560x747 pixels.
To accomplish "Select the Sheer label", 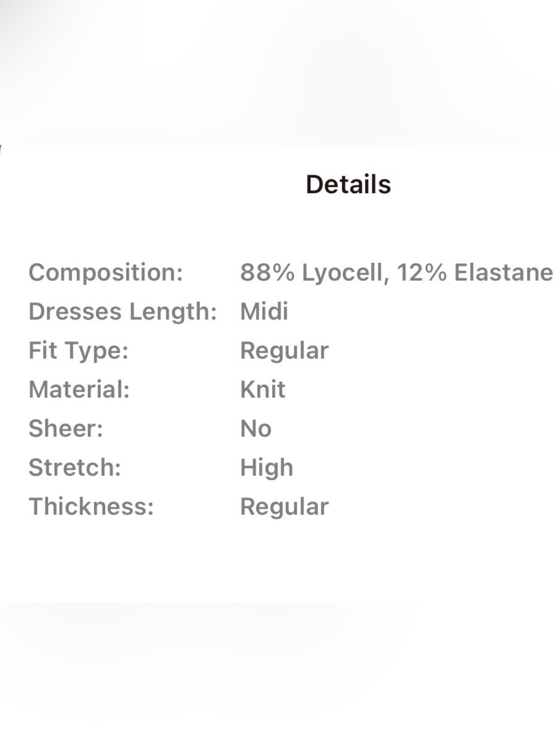I will point(66,429).
